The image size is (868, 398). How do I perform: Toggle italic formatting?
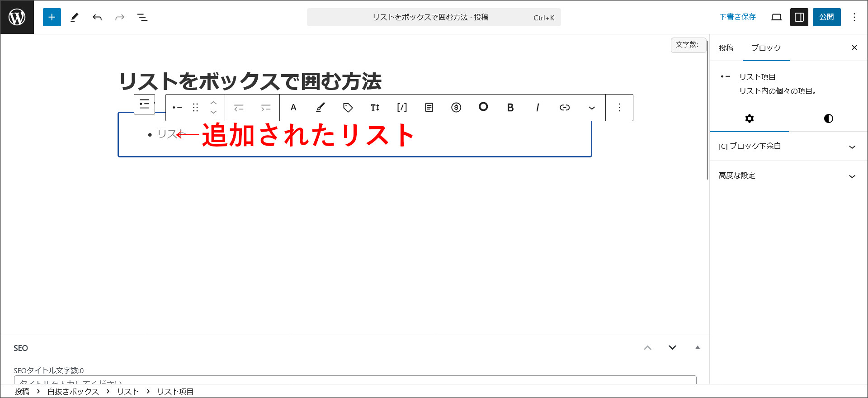tap(538, 108)
